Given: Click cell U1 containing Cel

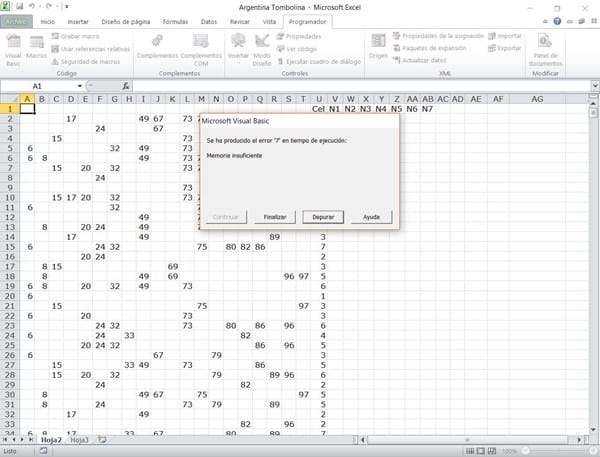Looking at the screenshot, I should pyautogui.click(x=319, y=109).
